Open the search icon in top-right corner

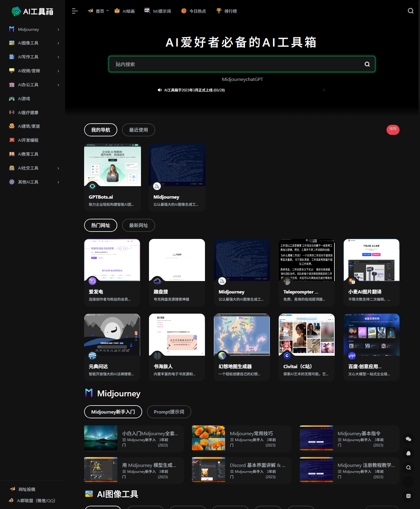411,11
